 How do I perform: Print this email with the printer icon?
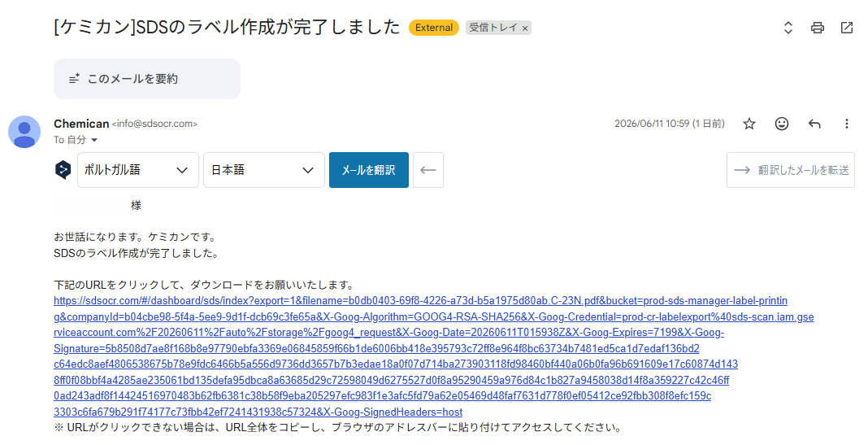817,28
